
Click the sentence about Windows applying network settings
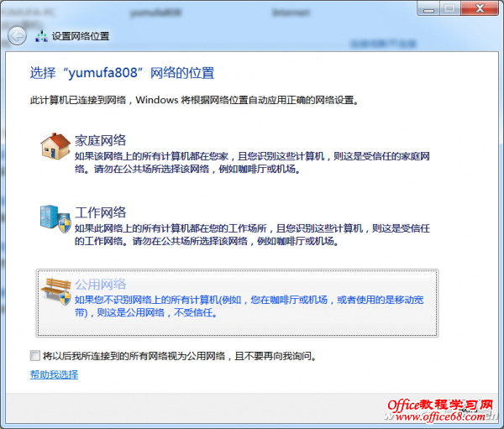click(x=195, y=100)
